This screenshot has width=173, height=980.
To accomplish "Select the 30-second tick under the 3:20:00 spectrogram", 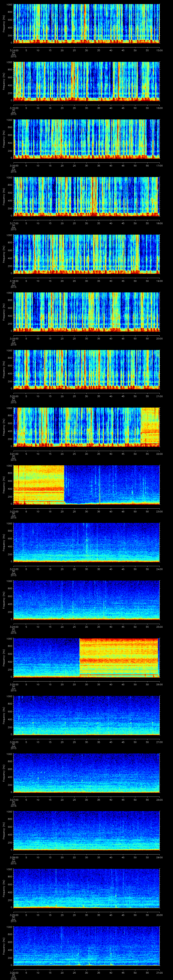I will 86,396.
